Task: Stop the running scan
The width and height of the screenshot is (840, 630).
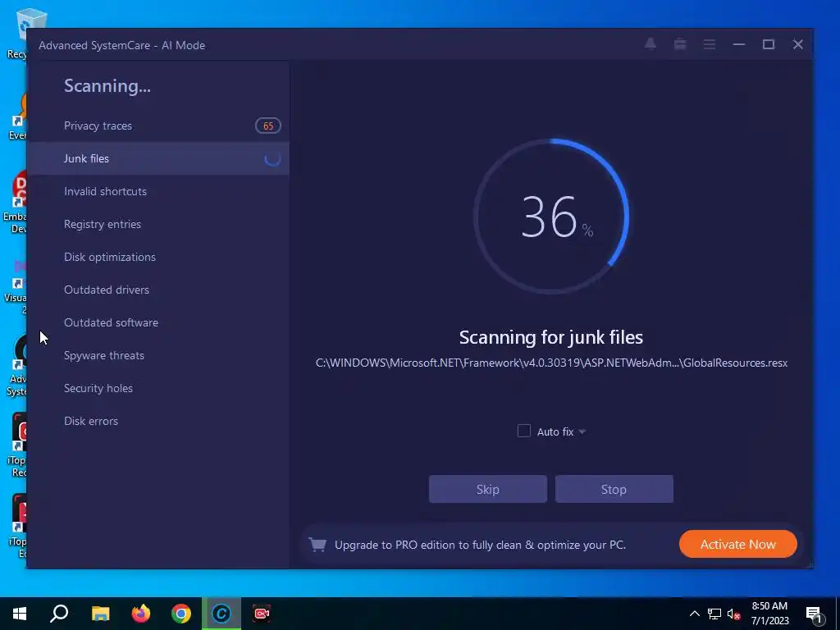Action: click(x=614, y=489)
